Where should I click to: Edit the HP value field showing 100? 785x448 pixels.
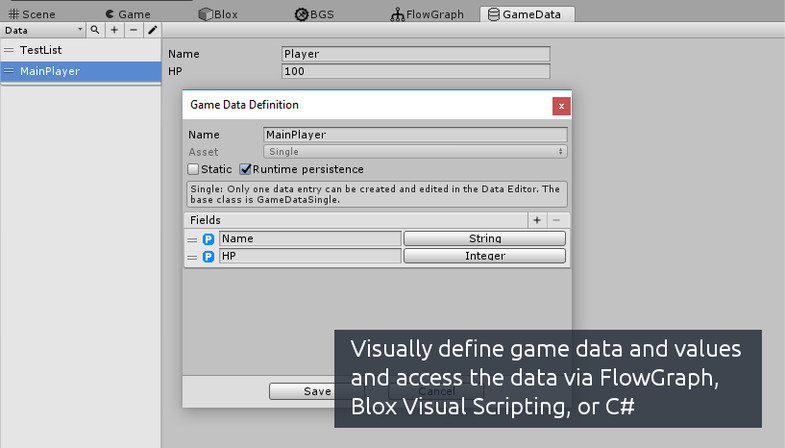coord(416,71)
